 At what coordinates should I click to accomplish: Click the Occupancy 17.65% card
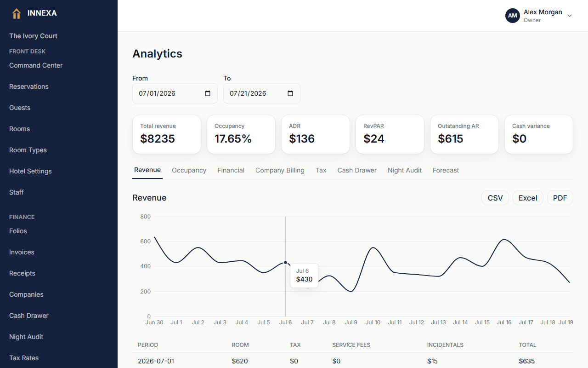241,134
